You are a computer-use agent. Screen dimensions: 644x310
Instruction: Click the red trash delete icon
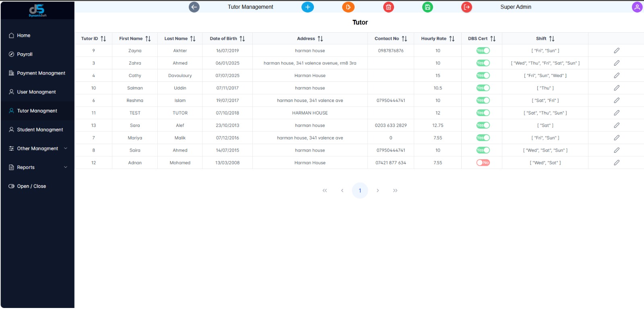click(388, 7)
